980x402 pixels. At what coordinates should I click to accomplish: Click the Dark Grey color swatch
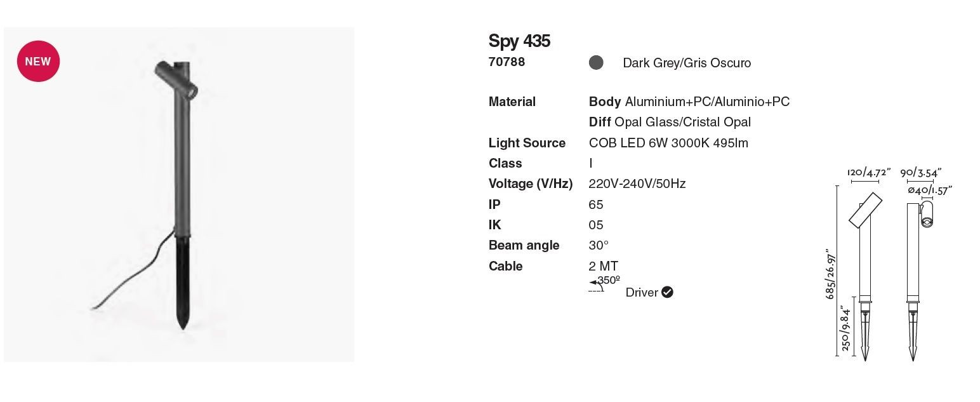click(x=596, y=62)
